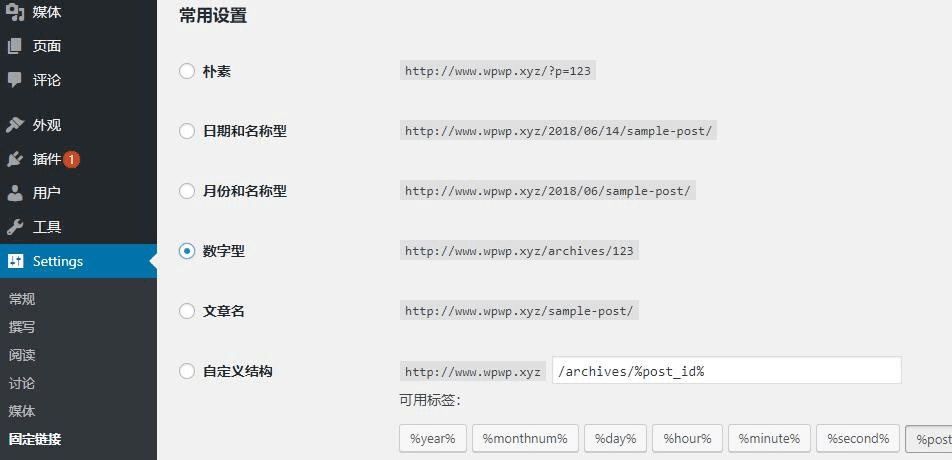Open the 讨论 discussion settings submenu
The width and height of the screenshot is (952, 460).
point(22,383)
